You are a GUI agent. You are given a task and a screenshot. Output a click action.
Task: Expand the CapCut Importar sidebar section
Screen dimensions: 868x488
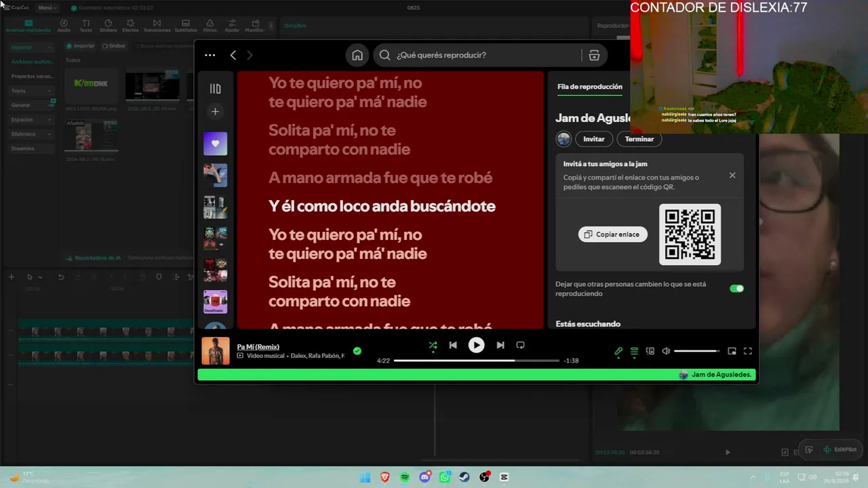pyautogui.click(x=31, y=47)
